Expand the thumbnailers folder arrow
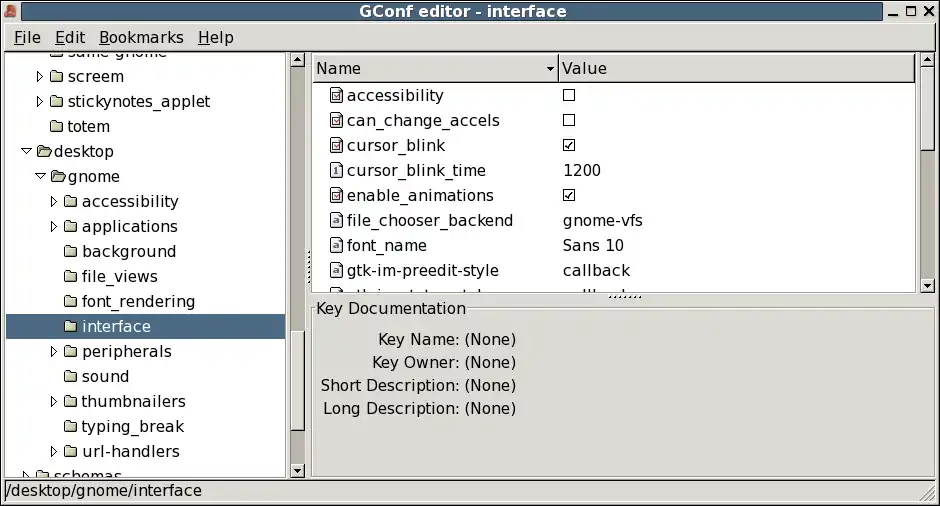The image size is (940, 506). click(54, 402)
